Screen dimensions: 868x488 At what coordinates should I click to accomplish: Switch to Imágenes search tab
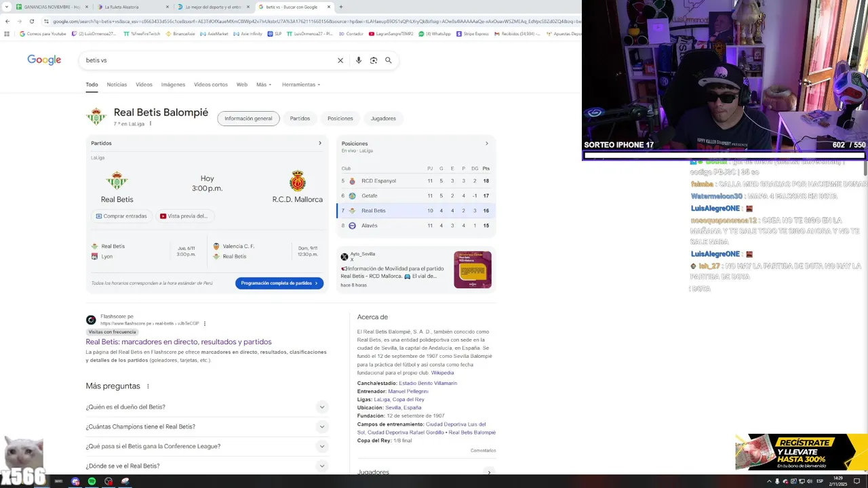click(173, 85)
